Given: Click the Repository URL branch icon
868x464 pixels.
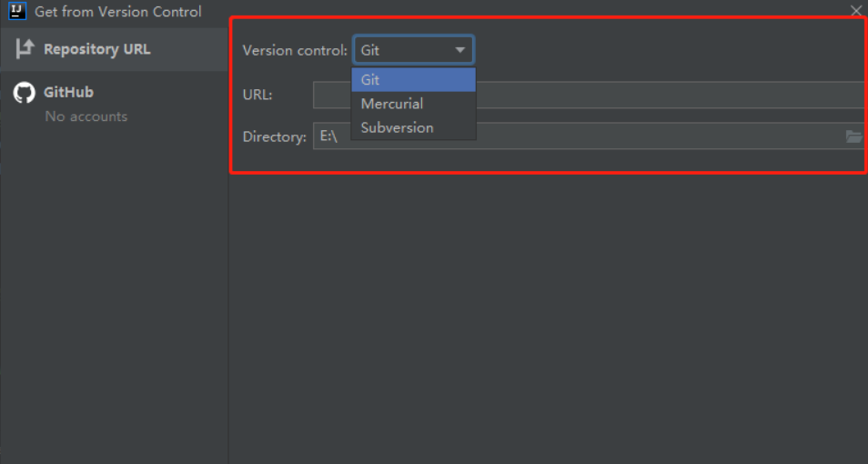Looking at the screenshot, I should pyautogui.click(x=25, y=49).
